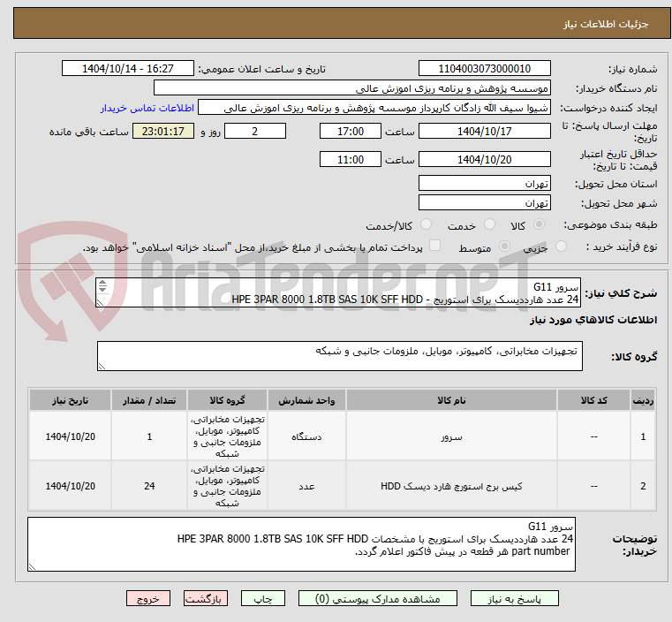Viewport: 672px width, 622px height.
Task: Open the اطلاعات تماس خریدار link
Action: 147,108
